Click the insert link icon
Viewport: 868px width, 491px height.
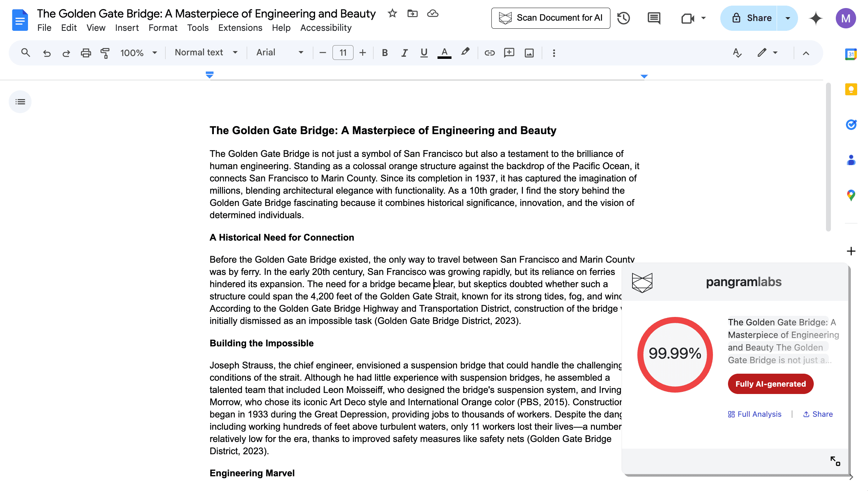tap(489, 53)
